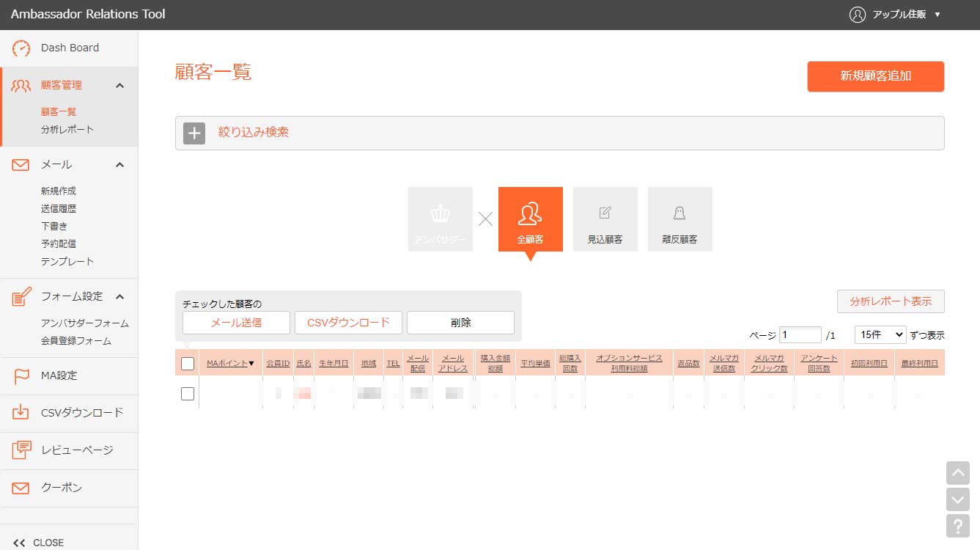Open 下書き under メール
This screenshot has height=550, width=980.
[x=54, y=227]
